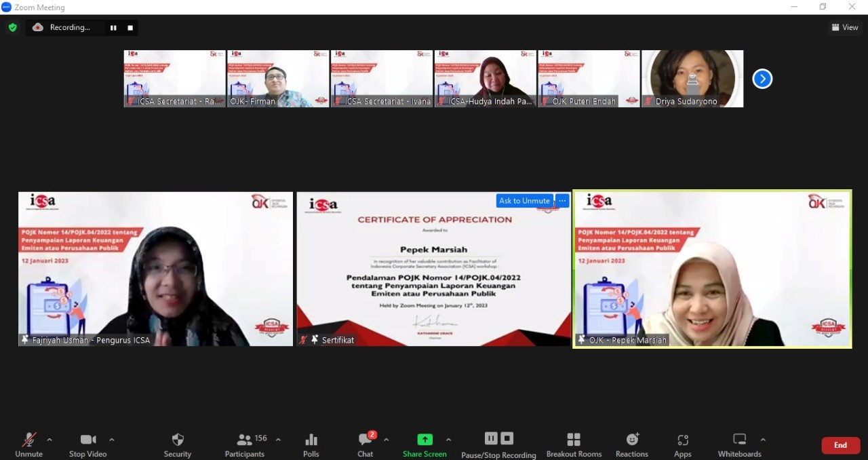The height and width of the screenshot is (460, 868).
Task: Expand video options arrow beside Stop Video
Action: click(x=112, y=440)
